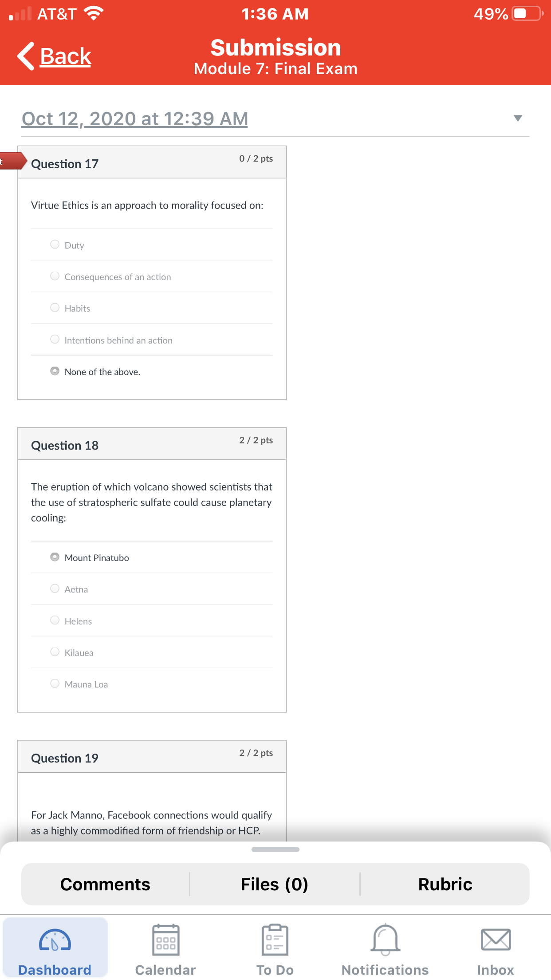Tap the Question 18 header
This screenshot has height=980, width=551.
pyautogui.click(x=152, y=444)
